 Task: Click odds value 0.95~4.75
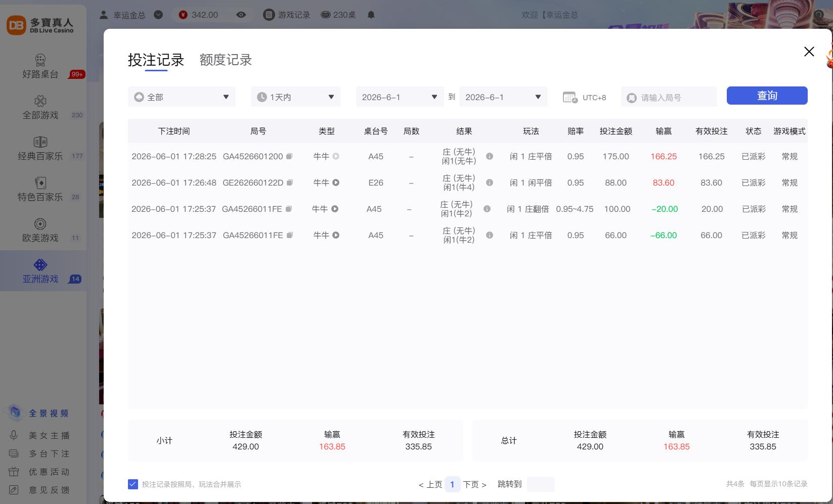[x=575, y=209]
